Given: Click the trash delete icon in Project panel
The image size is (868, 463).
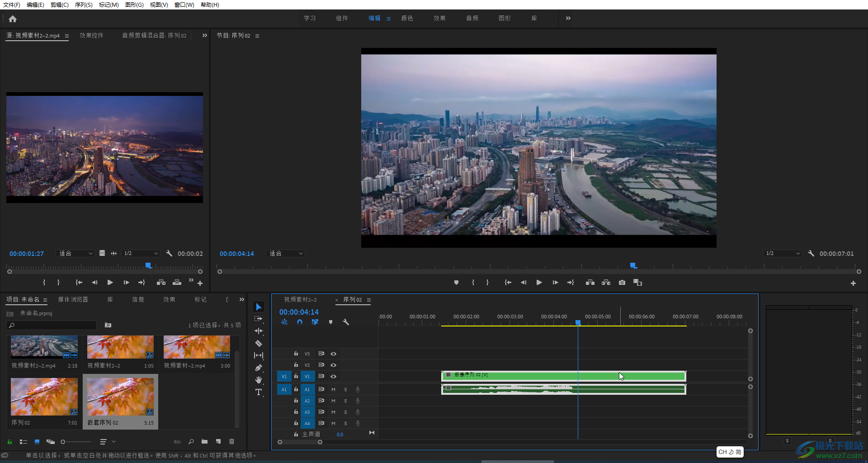Looking at the screenshot, I should (x=232, y=442).
